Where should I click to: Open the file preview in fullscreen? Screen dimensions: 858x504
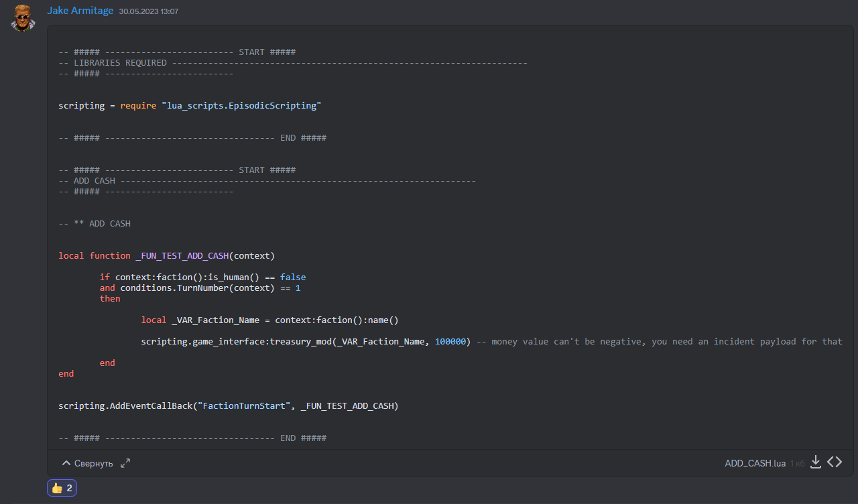[125, 463]
